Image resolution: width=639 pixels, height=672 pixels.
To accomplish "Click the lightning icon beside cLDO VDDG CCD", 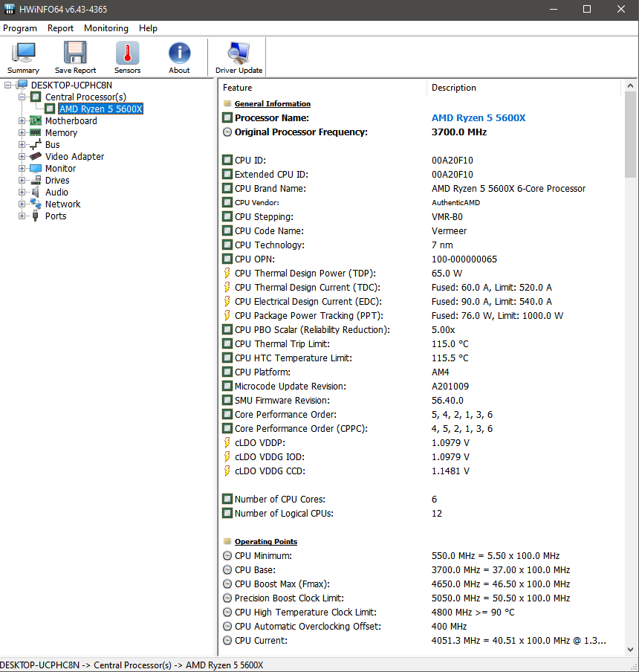I will click(x=227, y=471).
